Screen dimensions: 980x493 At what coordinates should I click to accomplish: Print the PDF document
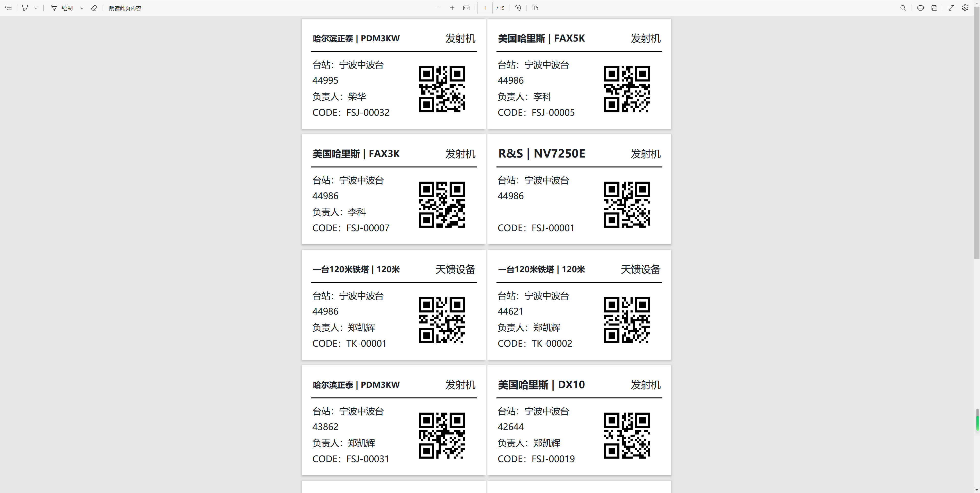(920, 8)
